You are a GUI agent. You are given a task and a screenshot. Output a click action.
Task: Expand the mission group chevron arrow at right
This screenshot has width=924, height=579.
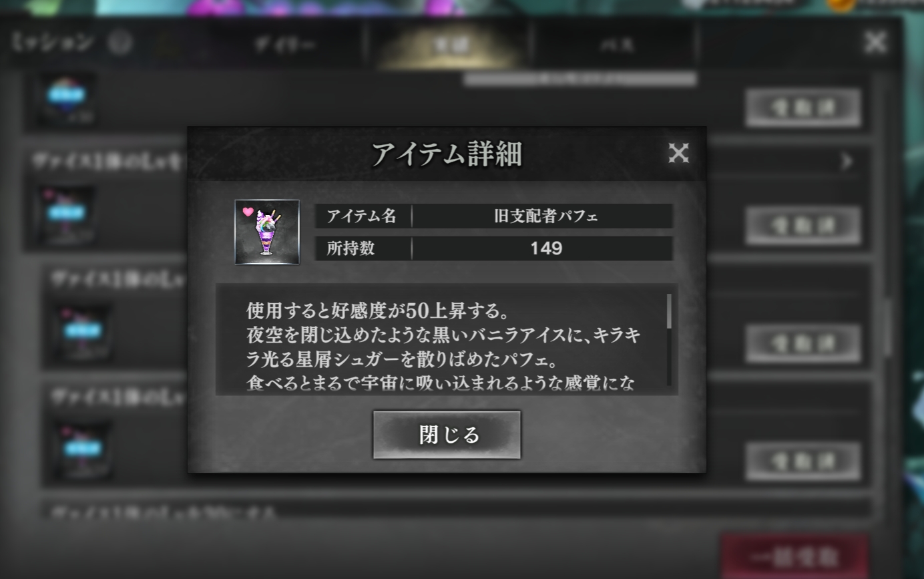click(847, 162)
